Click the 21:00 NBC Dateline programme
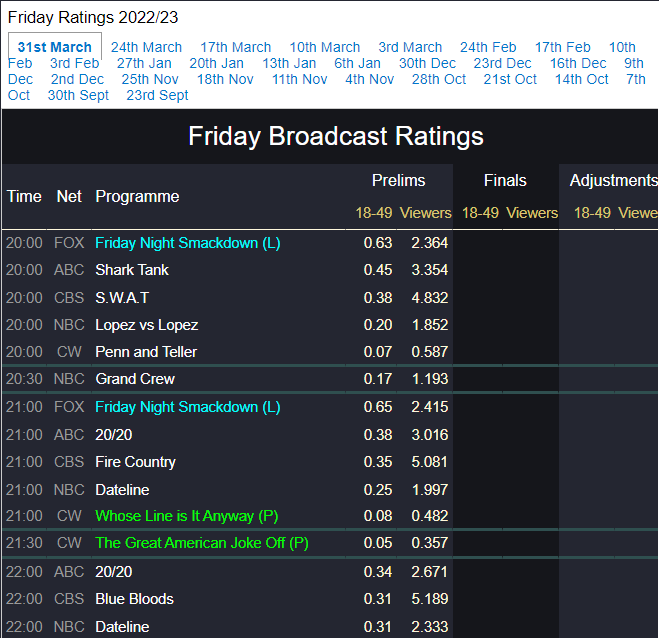The width and height of the screenshot is (659, 638). coord(122,490)
